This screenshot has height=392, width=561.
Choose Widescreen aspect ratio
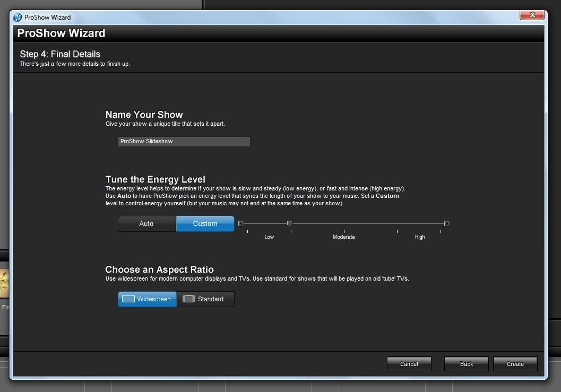(x=147, y=299)
